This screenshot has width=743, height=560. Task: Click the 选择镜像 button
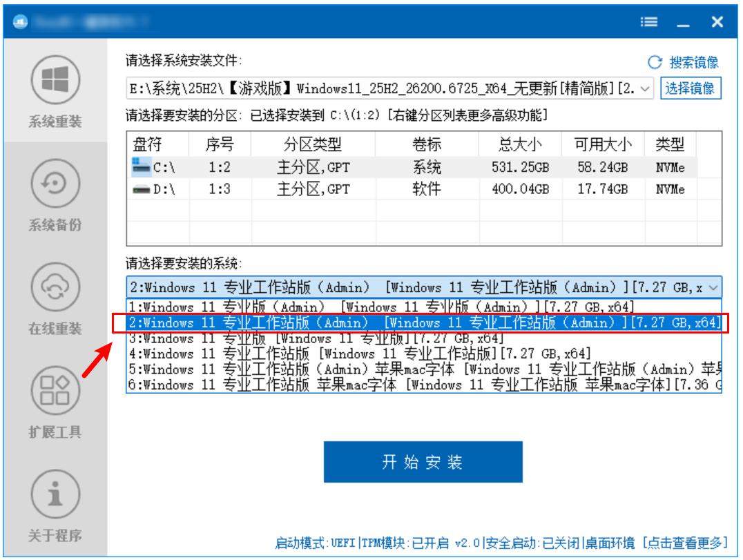click(x=691, y=88)
